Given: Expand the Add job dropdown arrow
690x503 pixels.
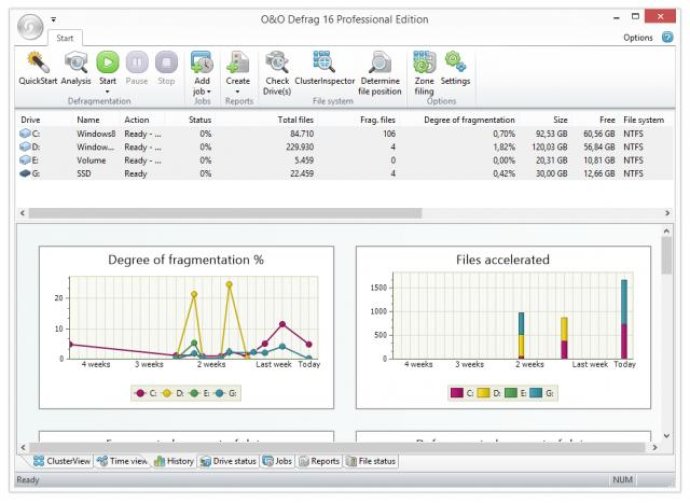Looking at the screenshot, I should coord(209,92).
